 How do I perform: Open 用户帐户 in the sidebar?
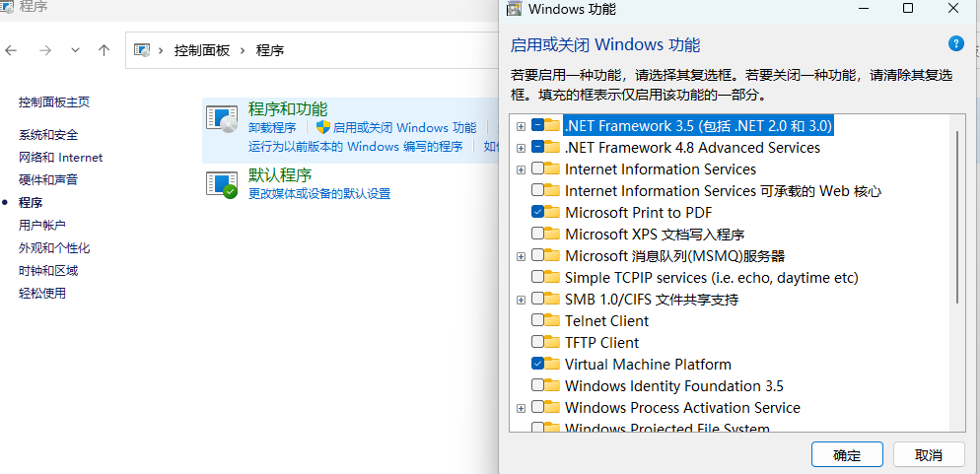point(42,225)
